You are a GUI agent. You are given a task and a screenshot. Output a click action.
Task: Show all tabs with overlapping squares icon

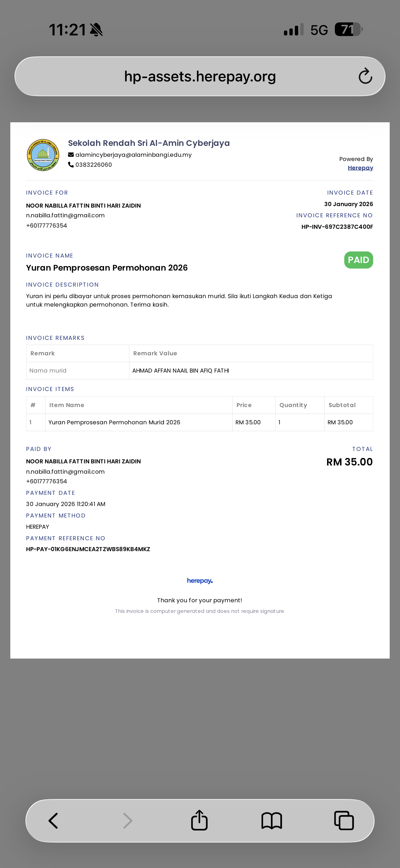point(344,820)
